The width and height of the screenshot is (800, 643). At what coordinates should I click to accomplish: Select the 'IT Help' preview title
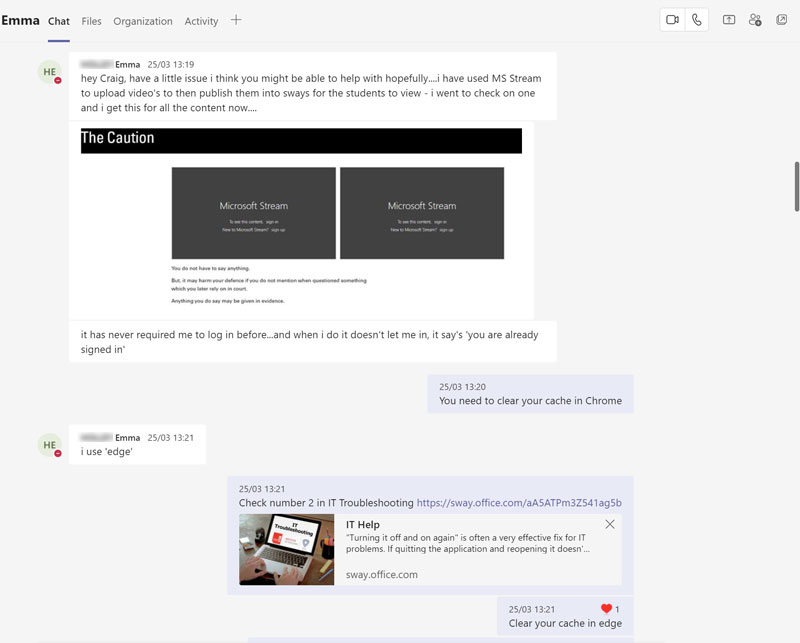(363, 525)
